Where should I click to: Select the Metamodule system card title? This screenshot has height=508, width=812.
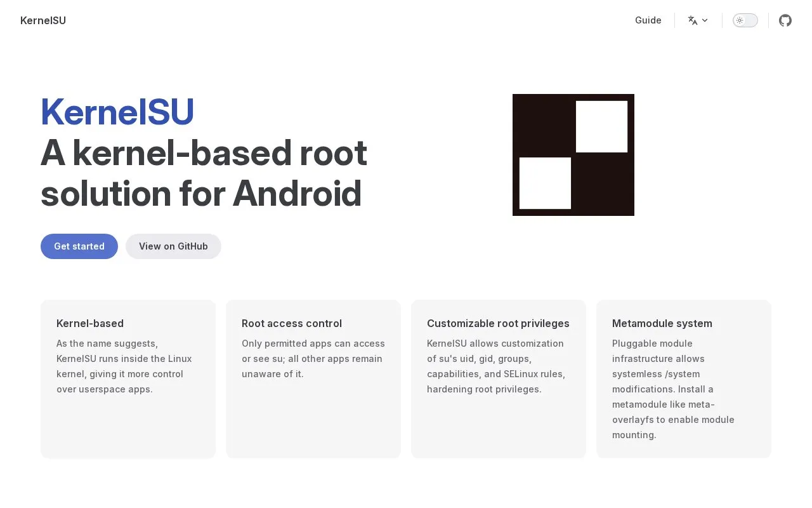tap(662, 323)
